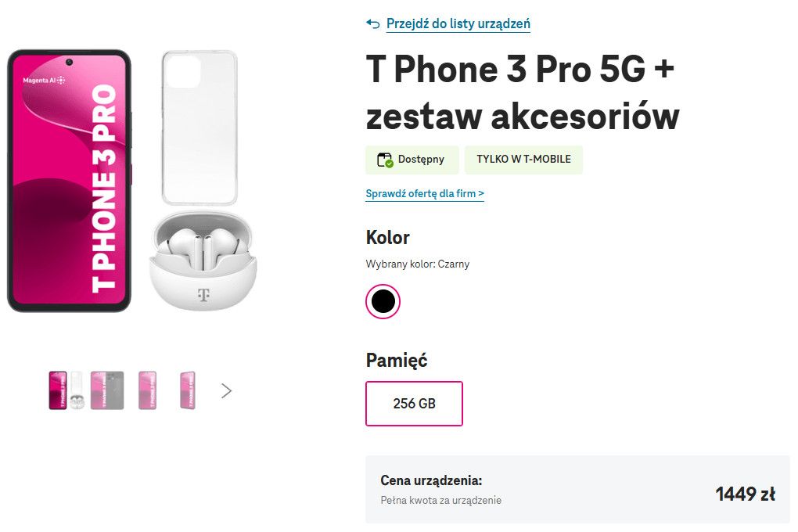The image size is (798, 532).
Task: Select the angled phone view thumbnail
Action: [x=187, y=390]
